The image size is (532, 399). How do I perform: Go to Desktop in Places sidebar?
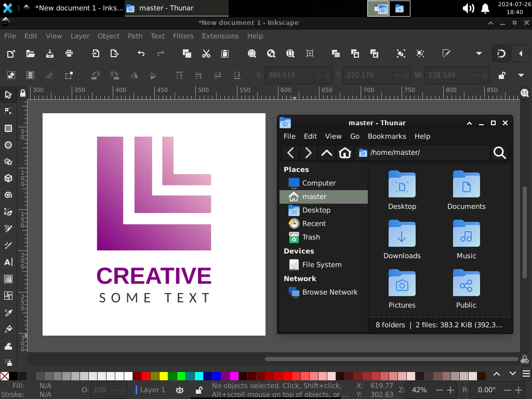point(316,210)
